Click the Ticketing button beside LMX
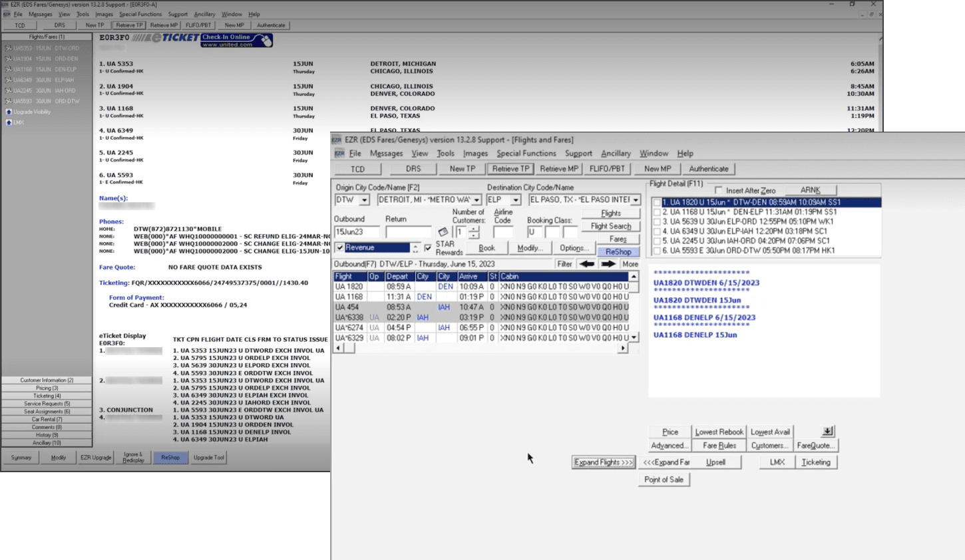Viewport: 965px width, 560px height. (x=816, y=462)
